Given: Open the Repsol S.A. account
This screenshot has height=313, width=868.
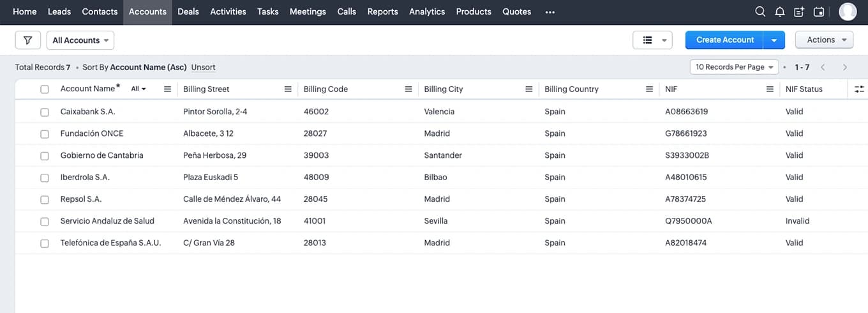Looking at the screenshot, I should (x=81, y=199).
